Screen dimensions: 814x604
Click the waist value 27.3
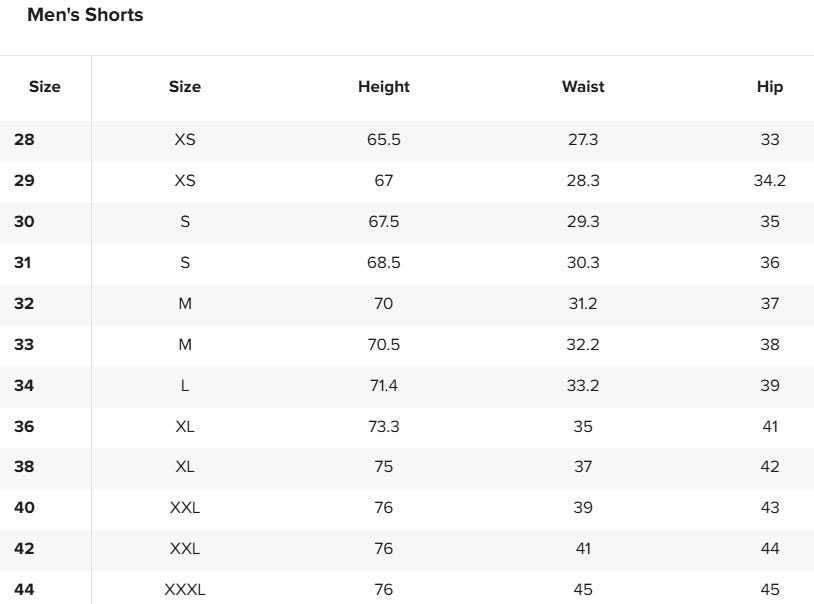pyautogui.click(x=583, y=140)
